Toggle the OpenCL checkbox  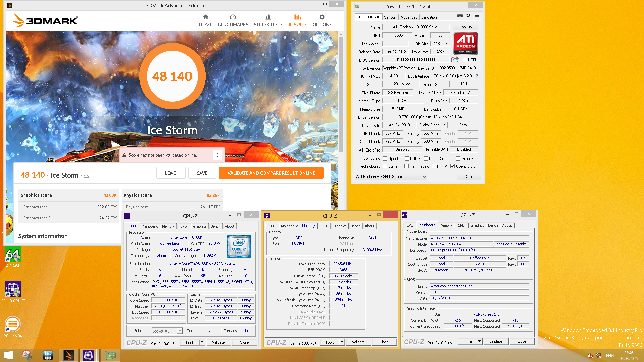(385, 159)
